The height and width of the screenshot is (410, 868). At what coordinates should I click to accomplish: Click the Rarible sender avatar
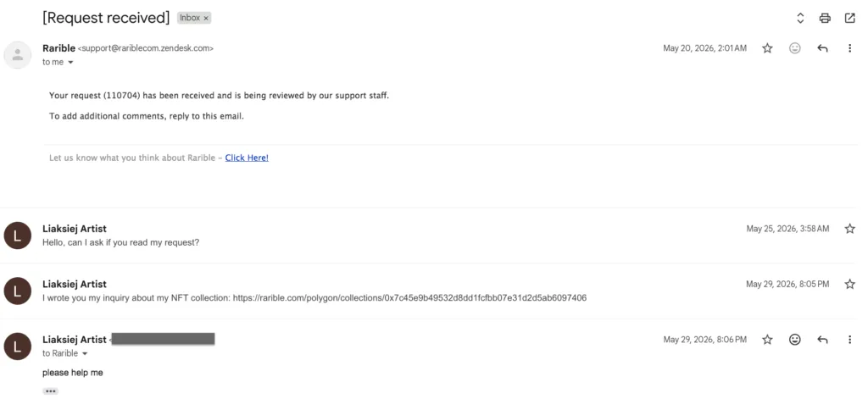(x=18, y=55)
